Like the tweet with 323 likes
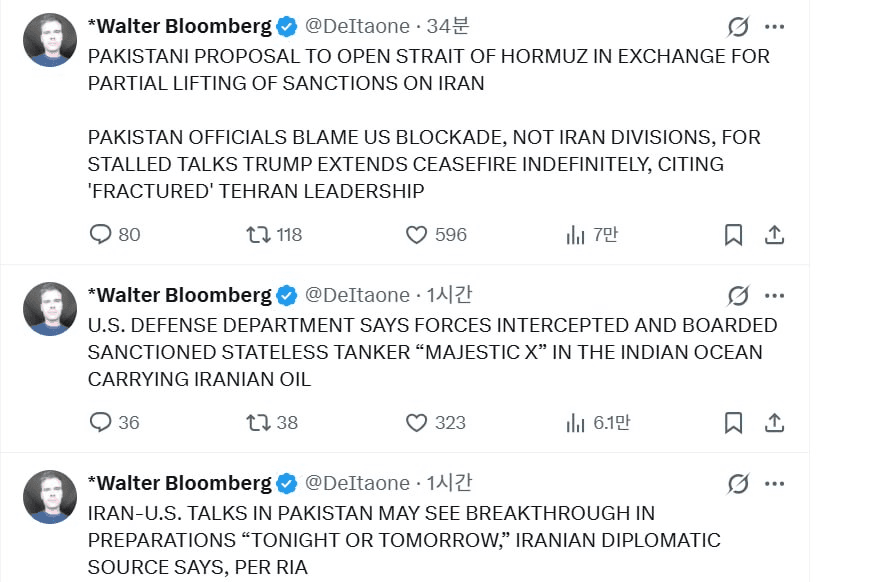 tap(417, 423)
